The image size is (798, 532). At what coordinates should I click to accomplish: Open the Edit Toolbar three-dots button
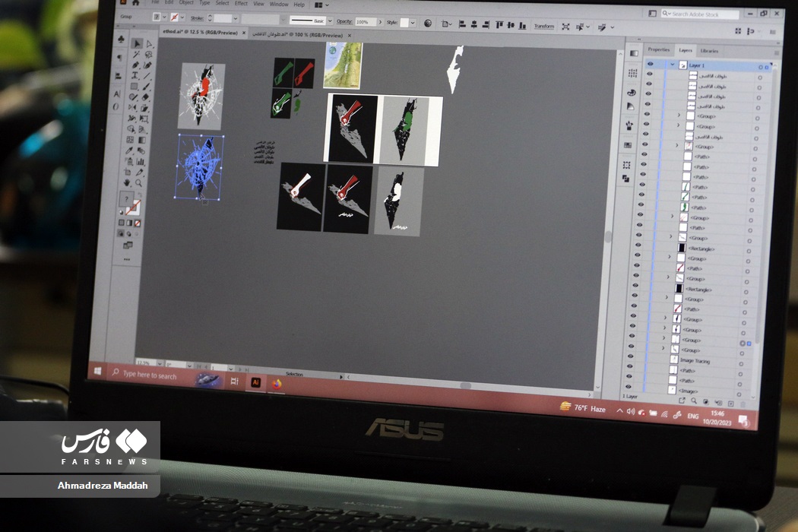[x=127, y=259]
